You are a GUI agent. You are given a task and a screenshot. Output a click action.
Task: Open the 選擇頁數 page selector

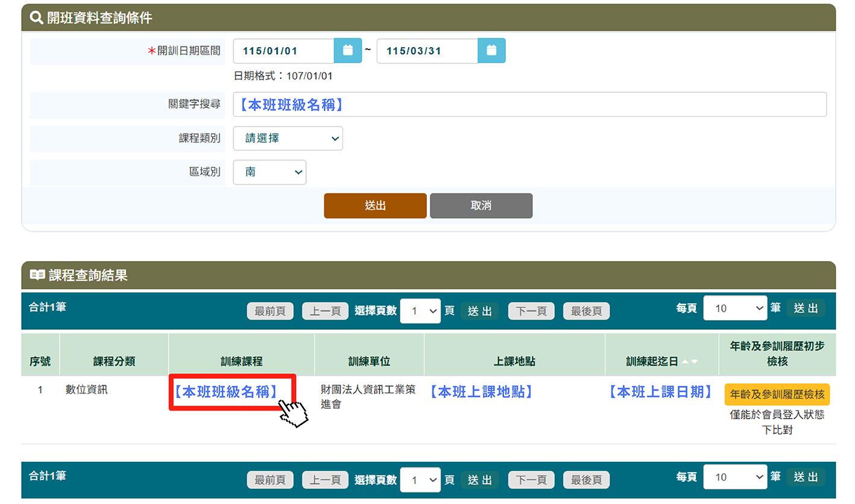420,310
